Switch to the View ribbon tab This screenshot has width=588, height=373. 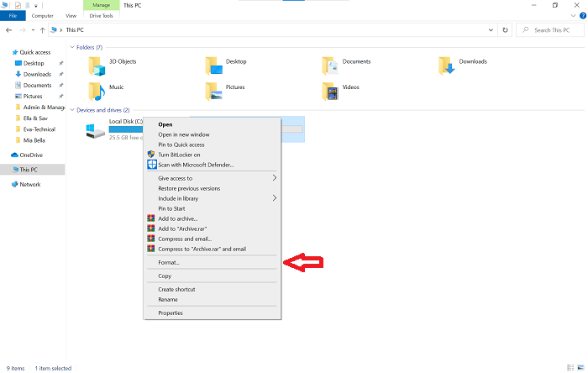point(71,16)
